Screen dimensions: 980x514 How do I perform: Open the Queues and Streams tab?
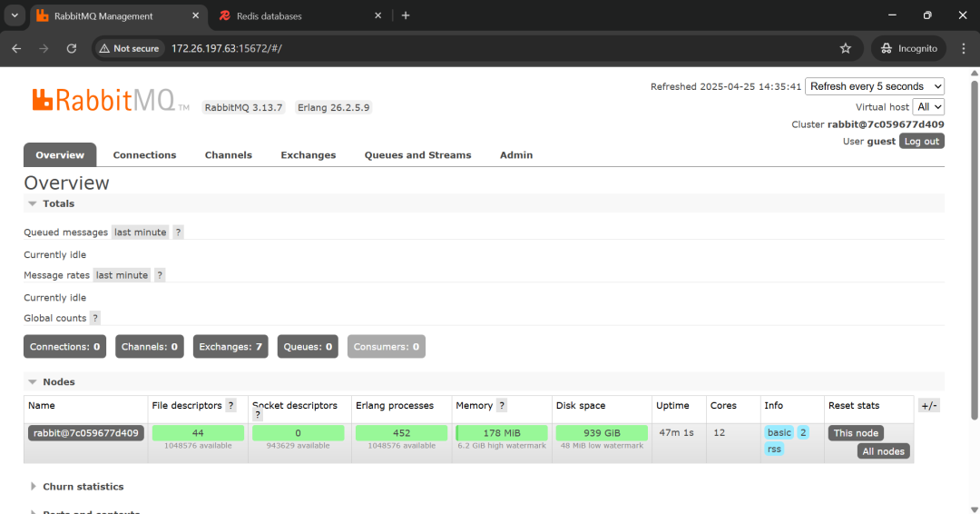click(417, 155)
